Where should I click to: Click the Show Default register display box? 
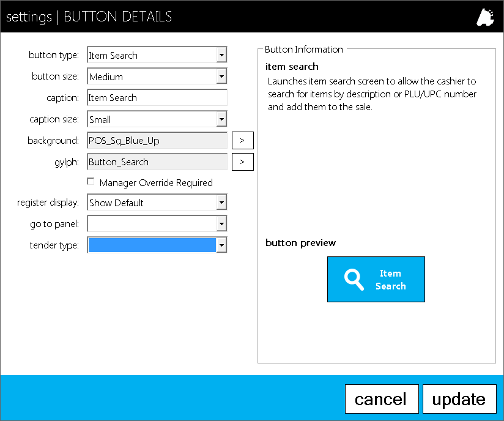[x=157, y=203]
